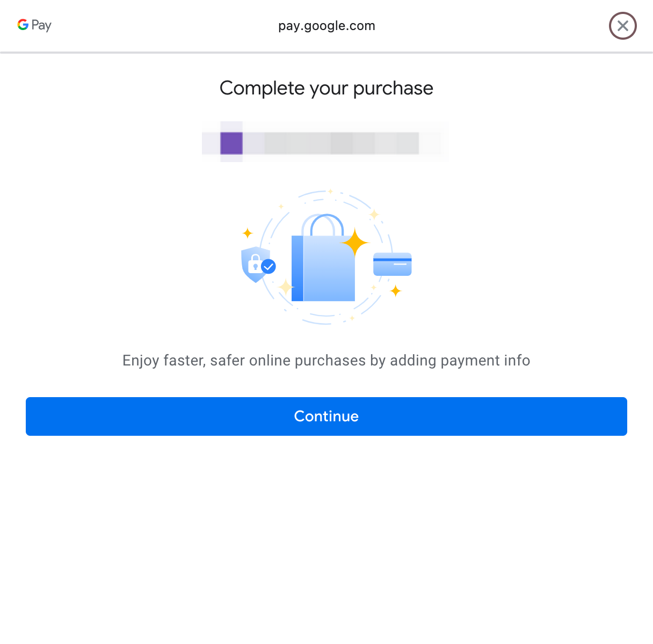653x644 pixels.
Task: Click the pay.google.com address text
Action: [x=327, y=26]
